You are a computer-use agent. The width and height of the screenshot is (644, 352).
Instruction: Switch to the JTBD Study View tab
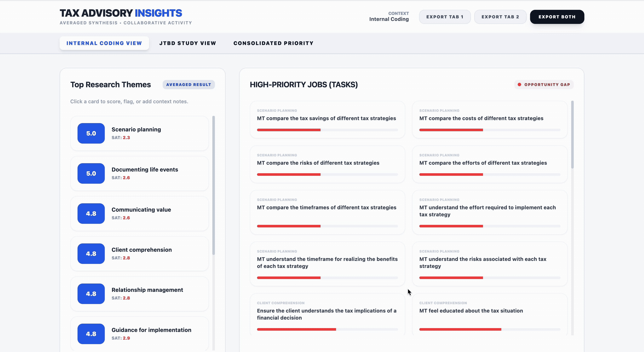tap(188, 43)
